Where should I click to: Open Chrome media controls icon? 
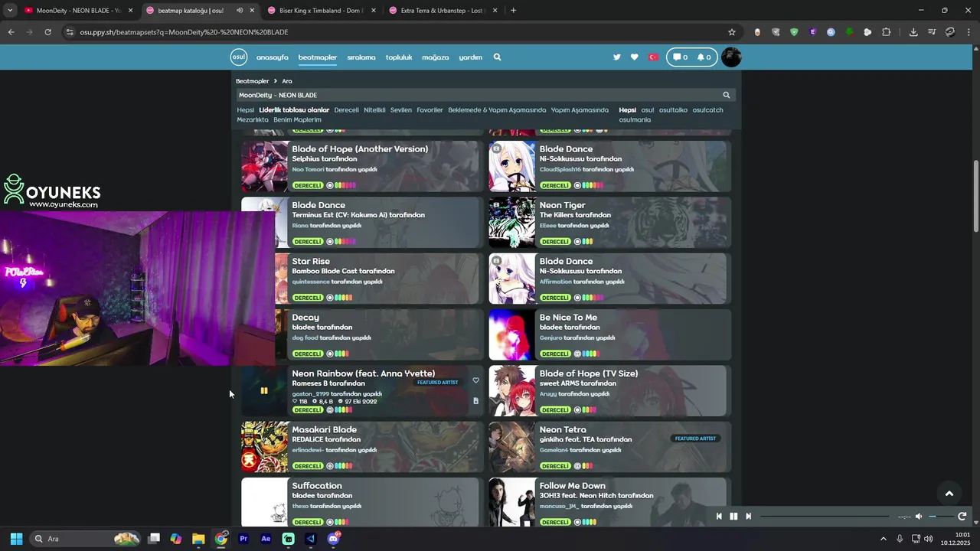point(932,32)
